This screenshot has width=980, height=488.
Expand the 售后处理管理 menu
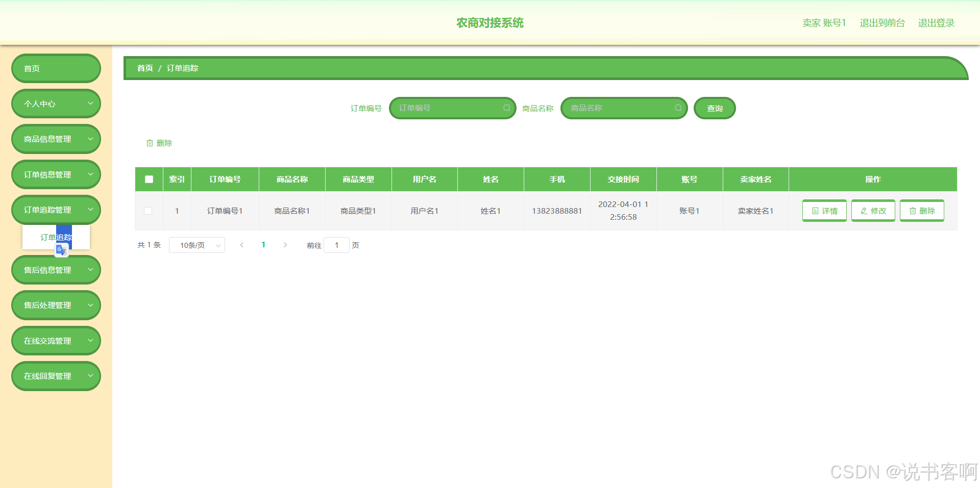pyautogui.click(x=56, y=305)
